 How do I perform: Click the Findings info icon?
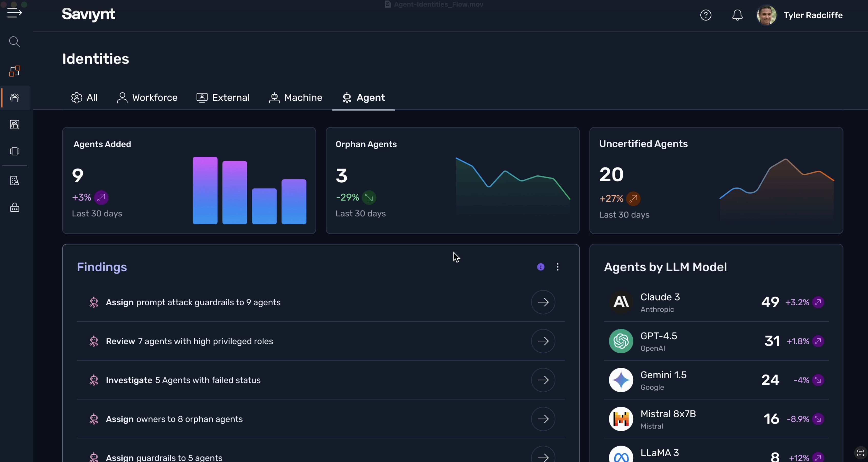(x=541, y=267)
